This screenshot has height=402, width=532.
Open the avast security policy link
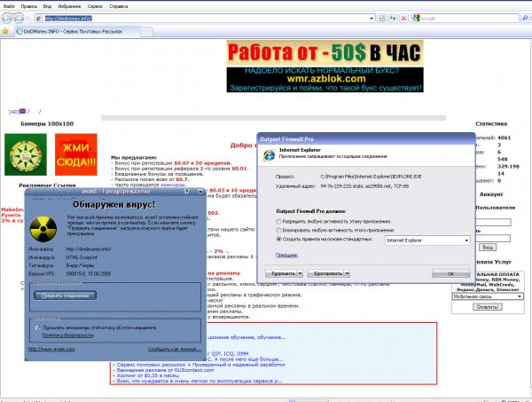(67, 335)
